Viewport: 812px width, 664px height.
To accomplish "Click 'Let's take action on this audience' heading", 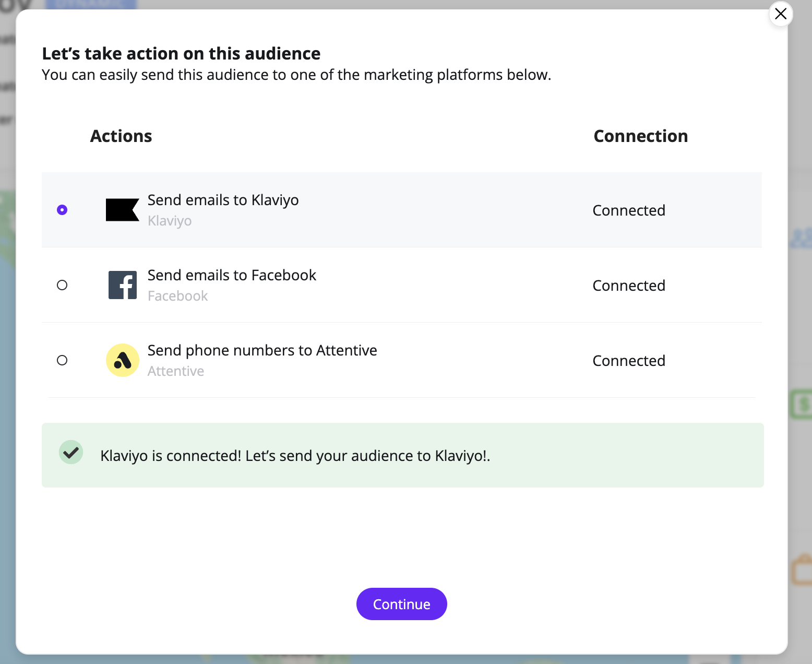I will point(181,53).
